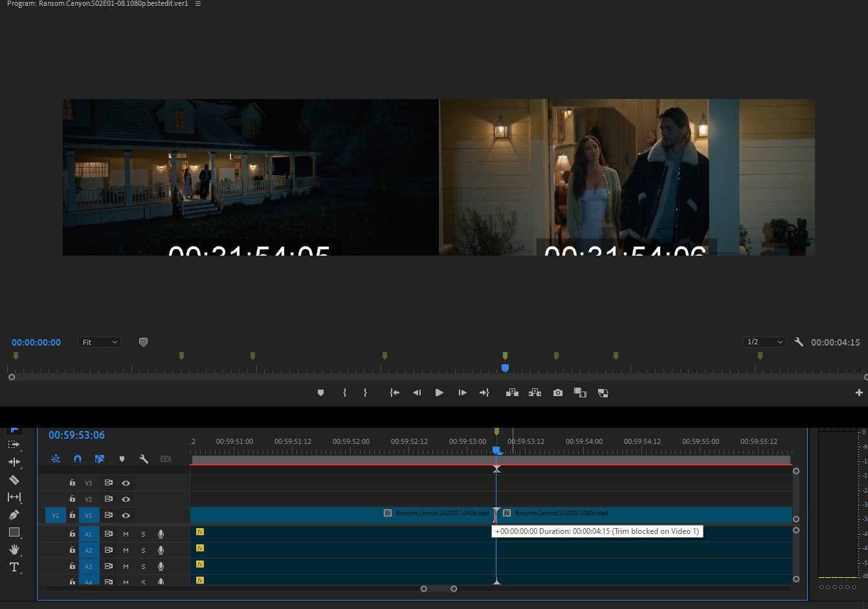Screen dimensions: 868x609
Task: Mute audio track A3
Action: click(x=126, y=566)
